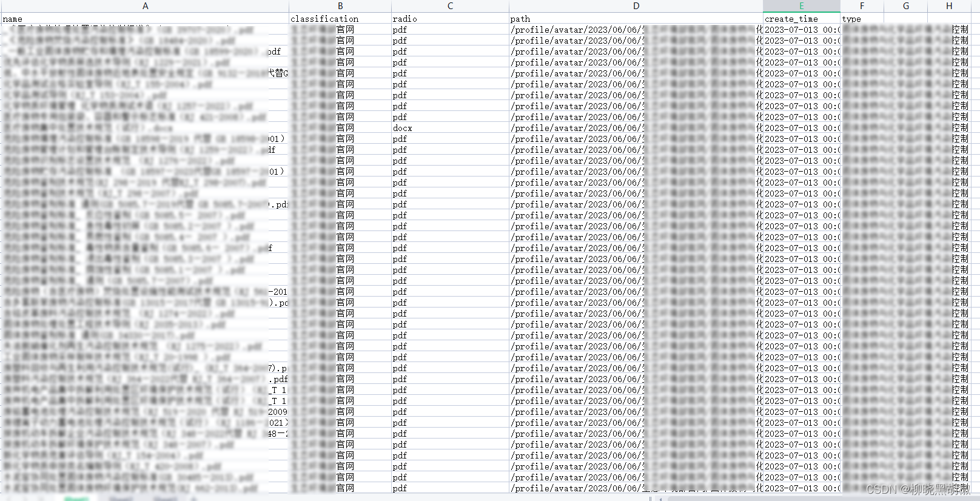Select highlighted column E header

[x=801, y=5]
